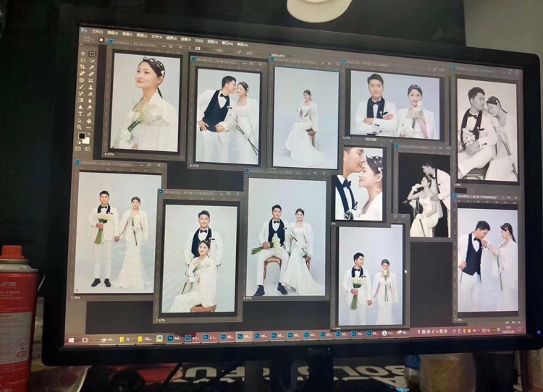
Task: Click the 7.76% zoom field of standing couple window
Action: (x=75, y=297)
